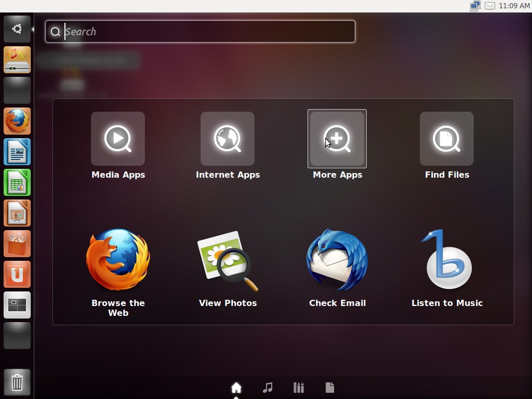Launch LibreOffice Writer from the launcher

(x=17, y=152)
